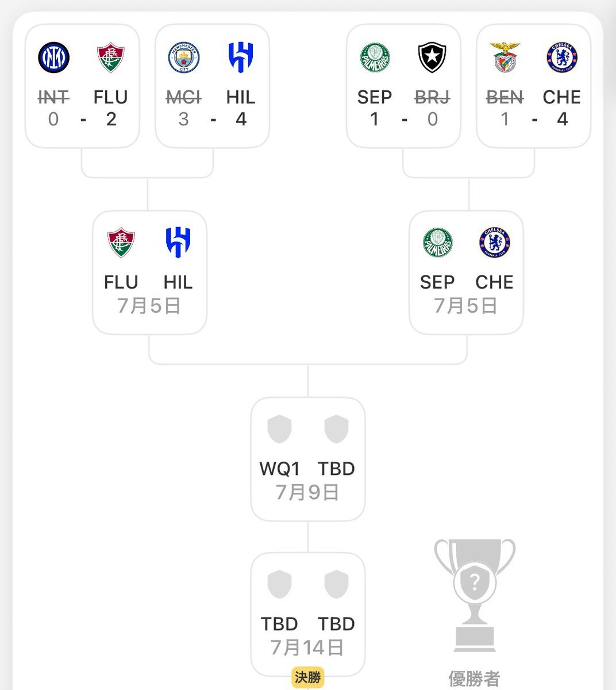Tap the yellow 決勝 badge
Viewport: 616px width, 690px height.
(x=308, y=677)
